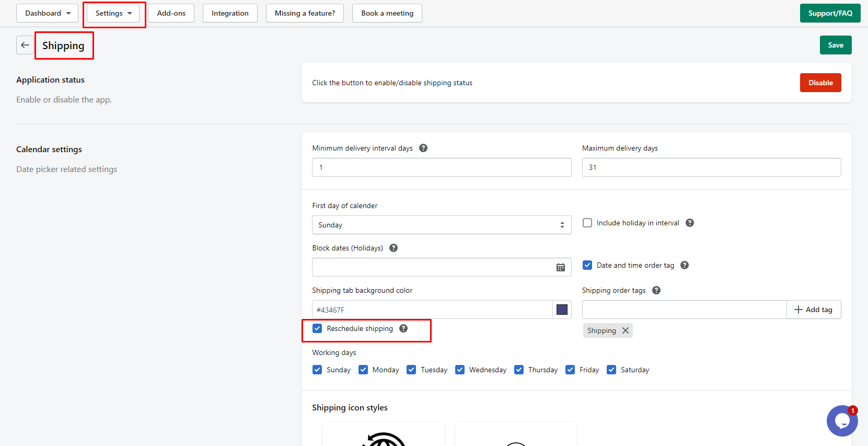Click the Shipping page heading
The width and height of the screenshot is (868, 446).
[x=63, y=45]
